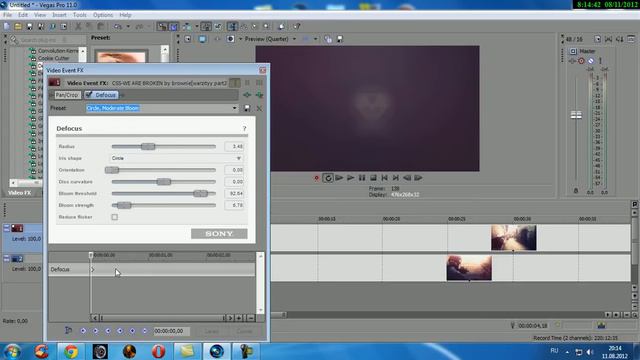The width and height of the screenshot is (640, 360).
Task: Click Play From Start button
Action: click(339, 178)
